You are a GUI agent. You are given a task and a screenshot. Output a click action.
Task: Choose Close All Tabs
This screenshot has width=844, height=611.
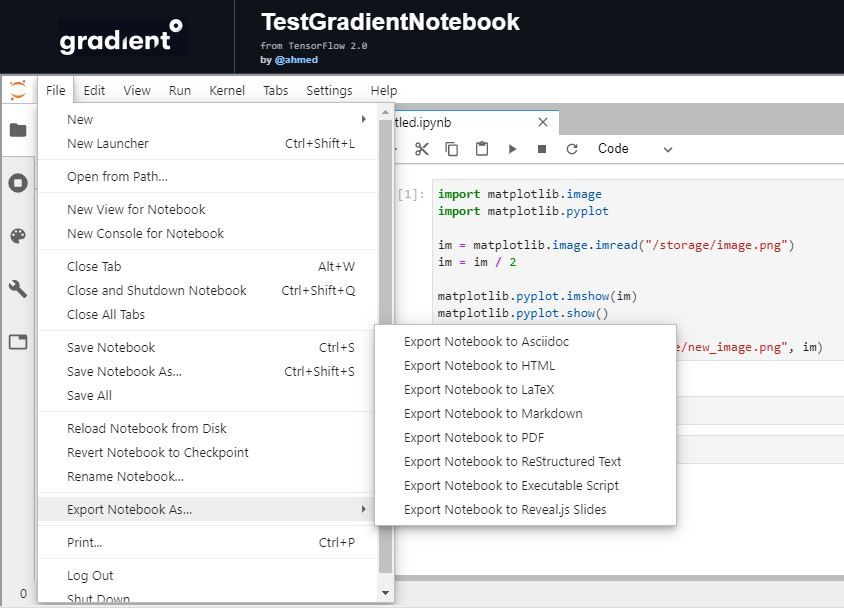[x=208, y=314]
